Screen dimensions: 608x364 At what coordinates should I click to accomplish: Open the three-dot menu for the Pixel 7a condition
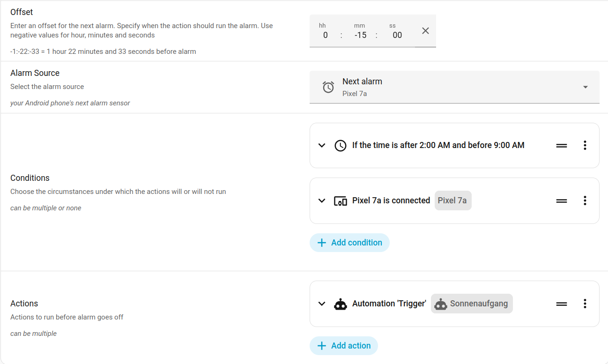[585, 201]
